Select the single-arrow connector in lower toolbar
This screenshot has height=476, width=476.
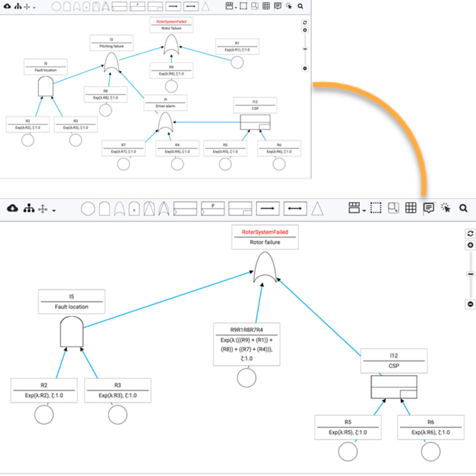[x=268, y=209]
